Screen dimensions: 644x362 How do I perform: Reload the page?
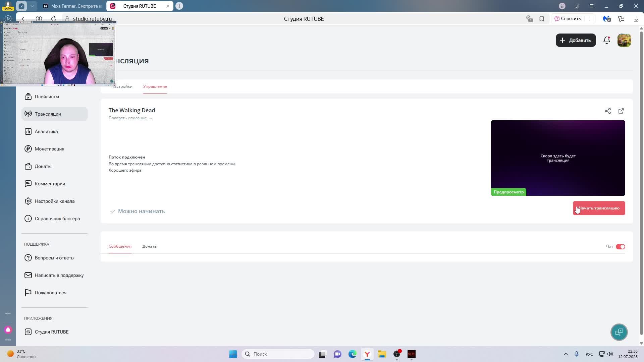[54, 19]
